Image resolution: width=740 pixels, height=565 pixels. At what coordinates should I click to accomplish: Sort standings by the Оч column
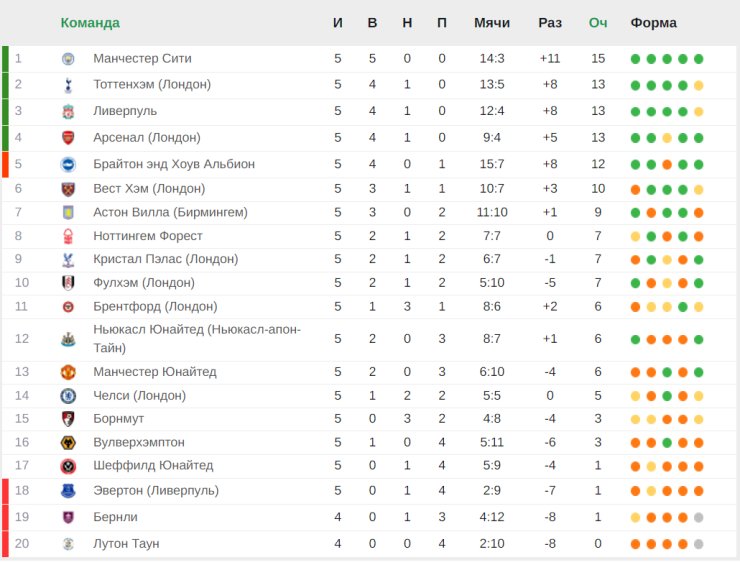tap(597, 23)
